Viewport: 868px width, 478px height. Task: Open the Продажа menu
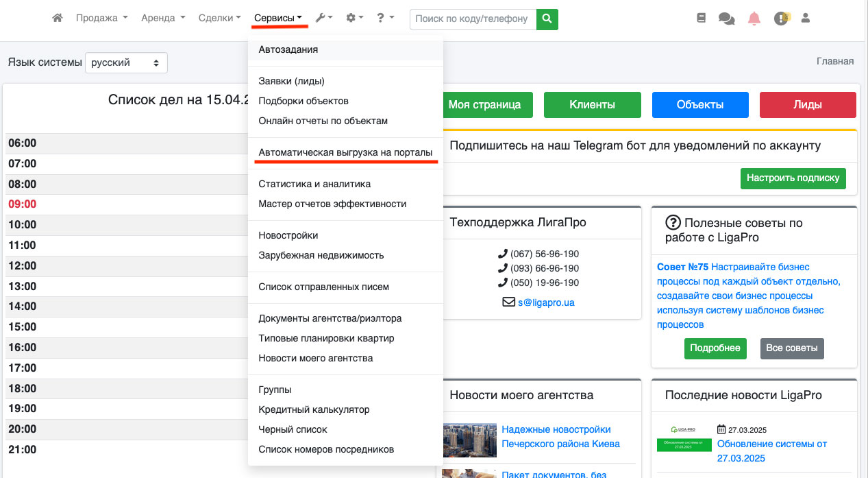101,19
